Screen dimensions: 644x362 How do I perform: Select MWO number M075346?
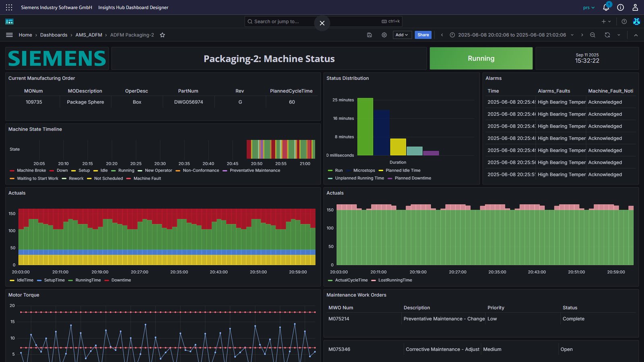click(x=339, y=350)
